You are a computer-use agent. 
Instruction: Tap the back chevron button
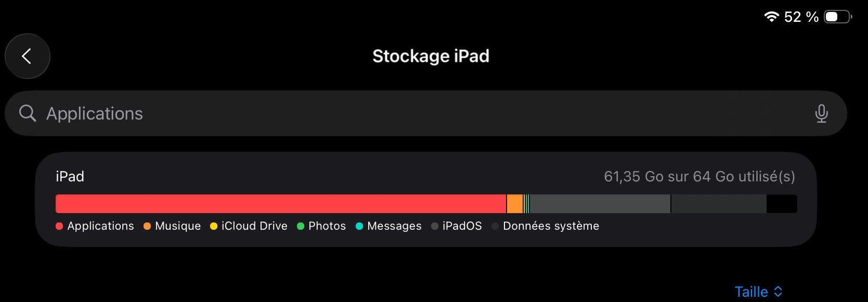point(27,56)
